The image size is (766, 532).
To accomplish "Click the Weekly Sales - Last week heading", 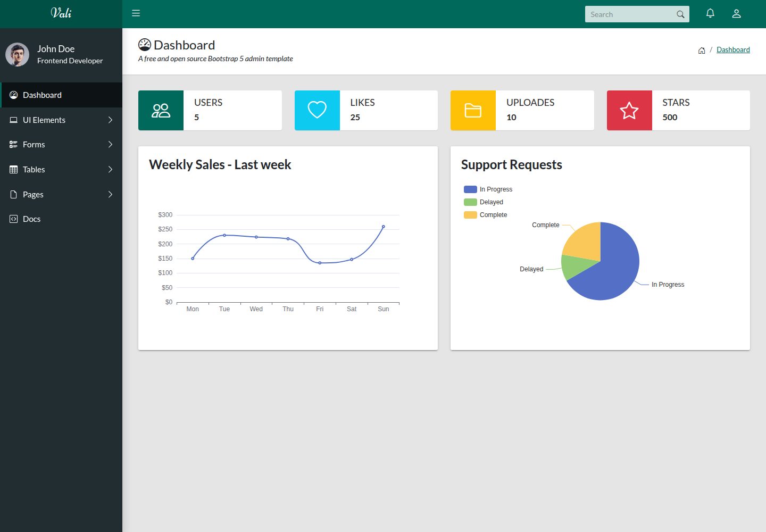I will (x=220, y=164).
